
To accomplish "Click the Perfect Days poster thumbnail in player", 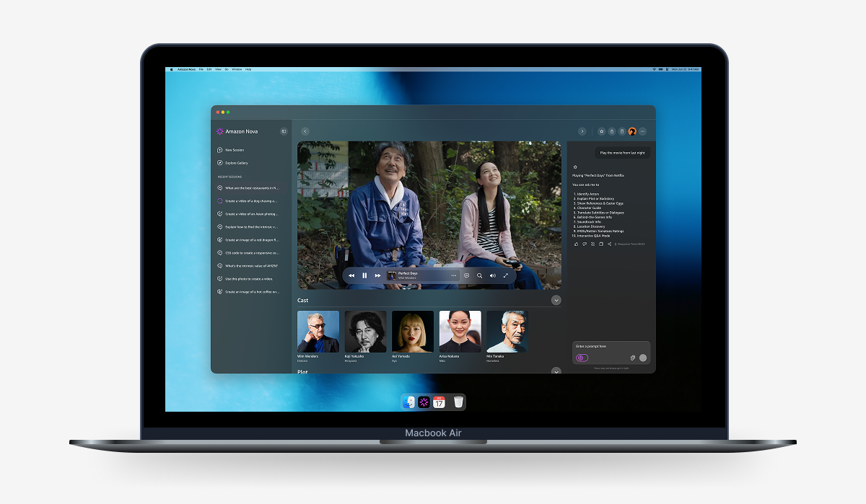I will point(392,275).
